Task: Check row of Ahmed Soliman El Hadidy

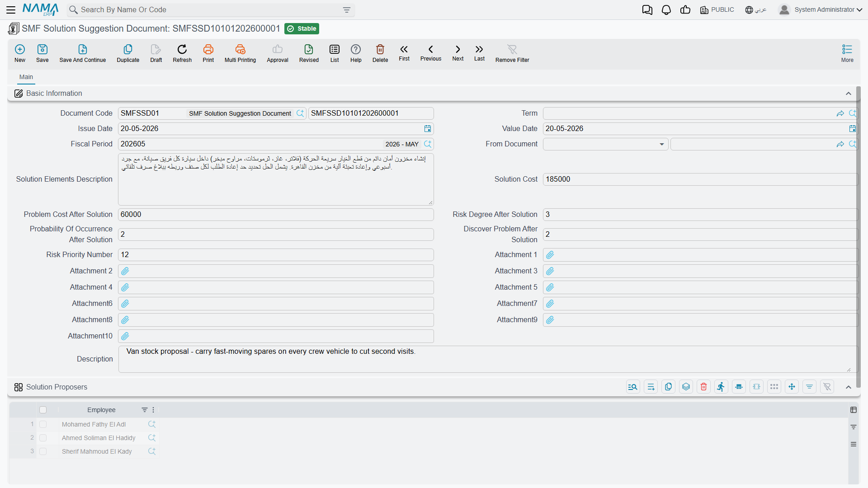Action: tap(43, 438)
